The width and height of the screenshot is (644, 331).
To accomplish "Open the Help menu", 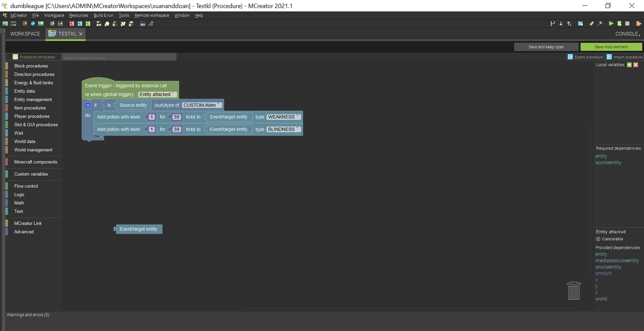I will (199, 16).
